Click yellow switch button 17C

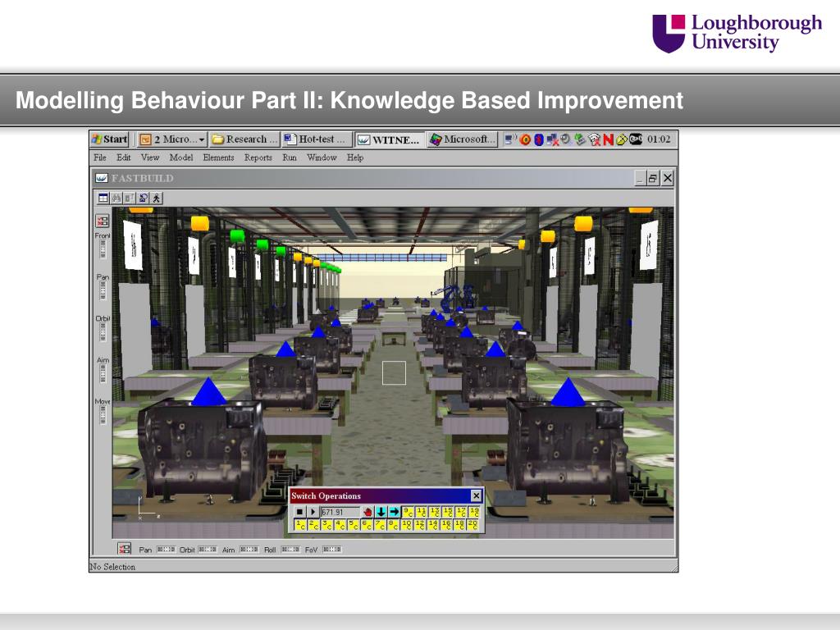pos(461,512)
